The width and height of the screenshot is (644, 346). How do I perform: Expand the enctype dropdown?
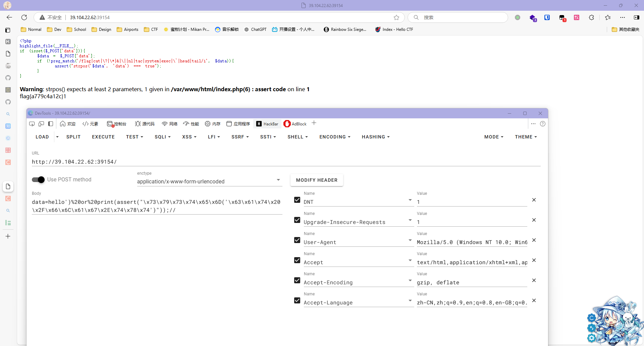point(278,180)
